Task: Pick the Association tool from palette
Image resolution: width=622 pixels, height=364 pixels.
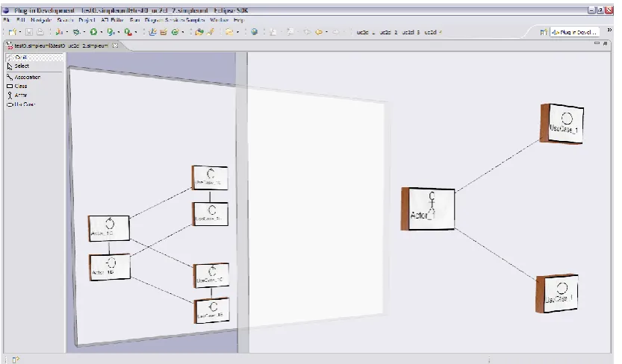Action: pyautogui.click(x=24, y=78)
